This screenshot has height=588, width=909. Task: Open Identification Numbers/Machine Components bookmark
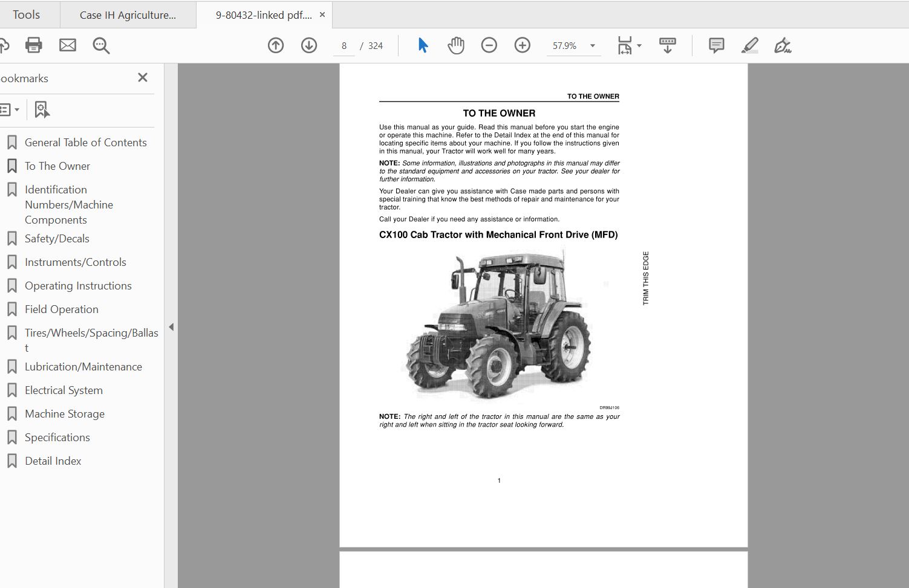[x=68, y=205]
